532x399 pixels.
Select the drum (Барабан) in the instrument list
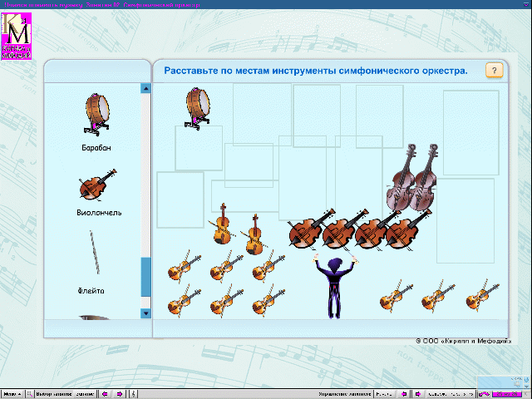coord(98,114)
